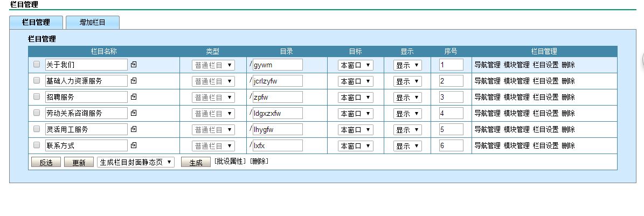Check the box for 联系方式 row
Viewport: 644px width, 216px height.
point(37,145)
